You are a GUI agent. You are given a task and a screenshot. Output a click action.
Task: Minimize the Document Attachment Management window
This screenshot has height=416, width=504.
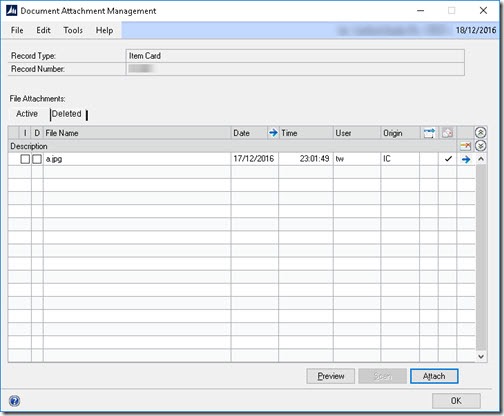[421, 11]
